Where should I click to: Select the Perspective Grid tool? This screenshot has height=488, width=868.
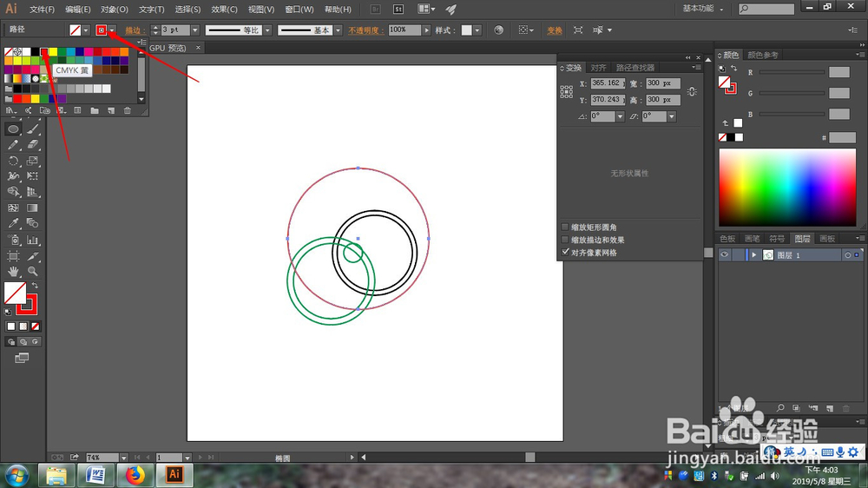click(33, 192)
